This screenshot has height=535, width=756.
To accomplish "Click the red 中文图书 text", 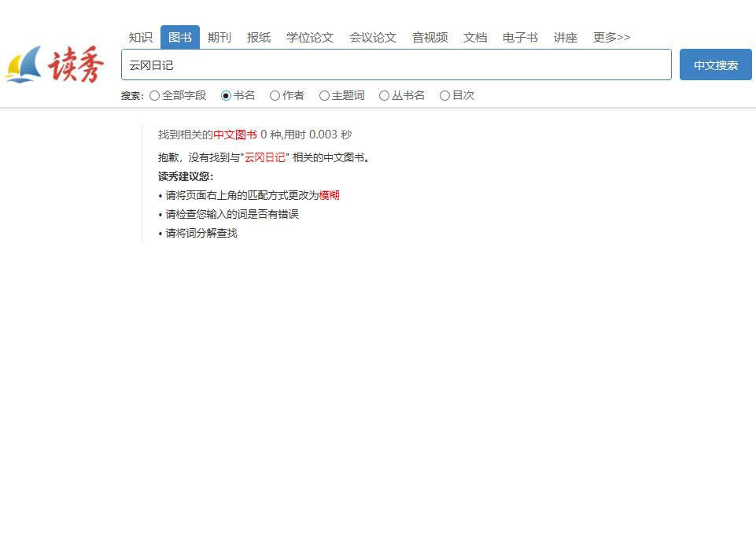I will (235, 135).
